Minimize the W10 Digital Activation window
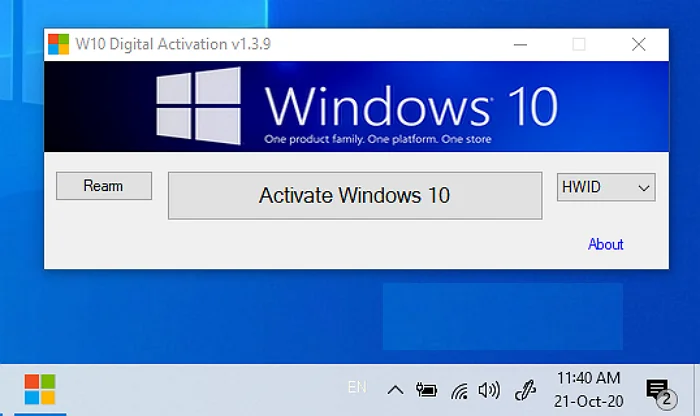Viewport: 700px width, 416px height. [520, 44]
